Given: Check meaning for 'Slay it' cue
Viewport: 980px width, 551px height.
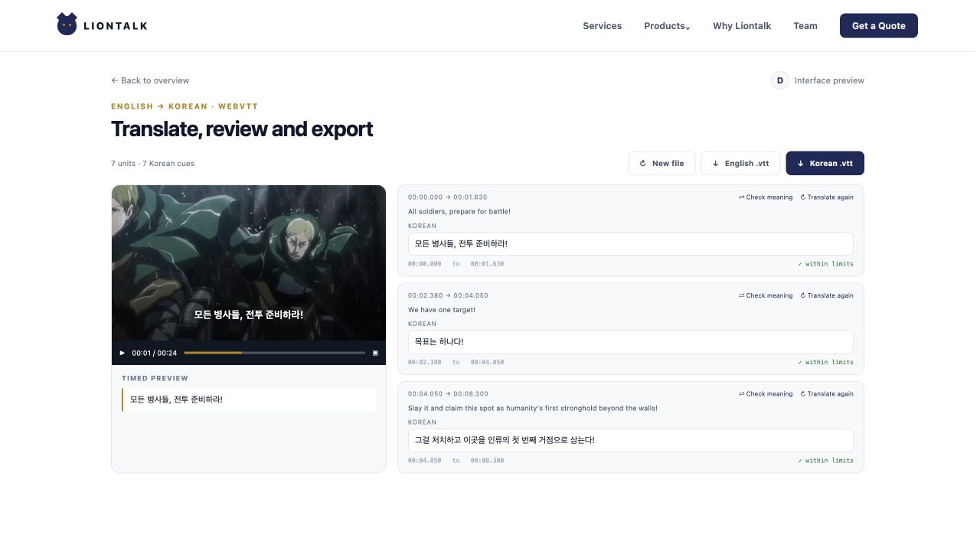Looking at the screenshot, I should pyautogui.click(x=766, y=394).
